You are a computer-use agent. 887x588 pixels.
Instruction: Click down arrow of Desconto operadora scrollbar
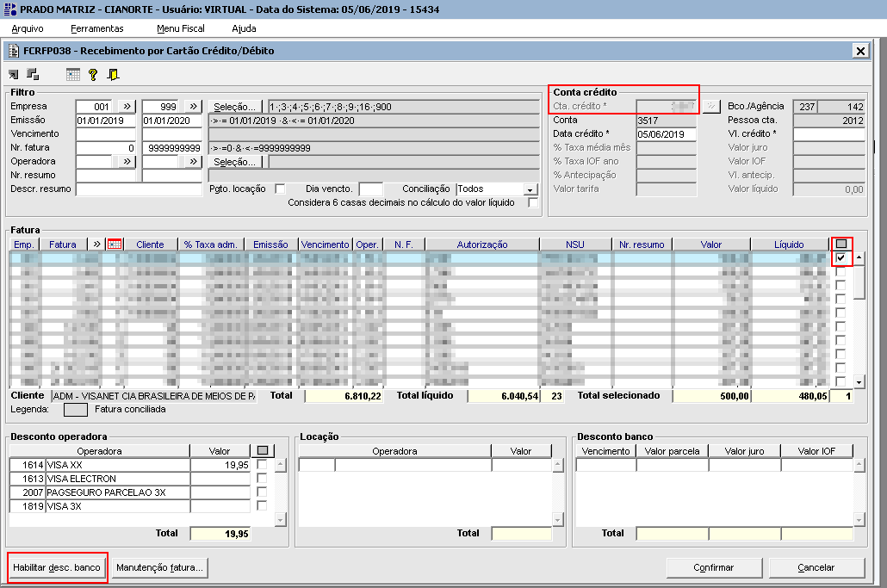[x=280, y=519]
